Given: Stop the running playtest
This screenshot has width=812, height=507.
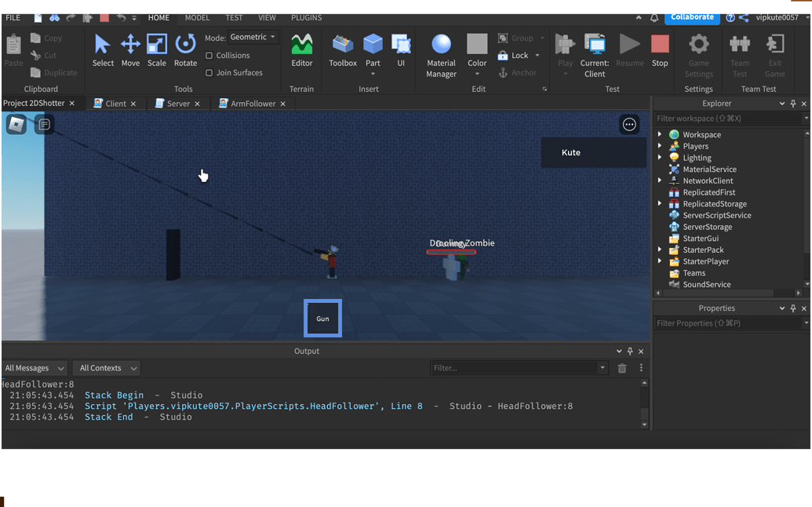Looking at the screenshot, I should (x=660, y=50).
